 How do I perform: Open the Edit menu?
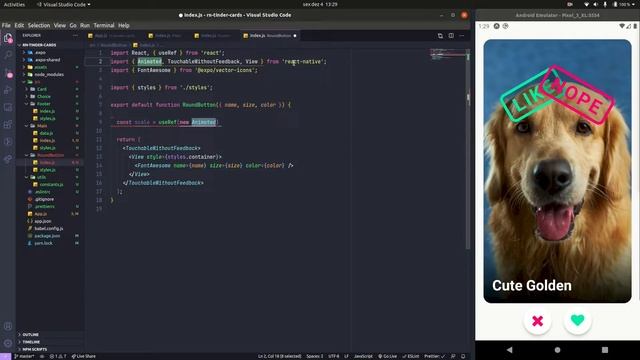pyautogui.click(x=19, y=25)
